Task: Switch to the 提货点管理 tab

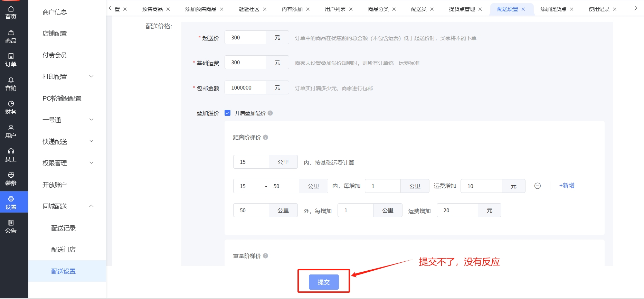Action: [462, 9]
